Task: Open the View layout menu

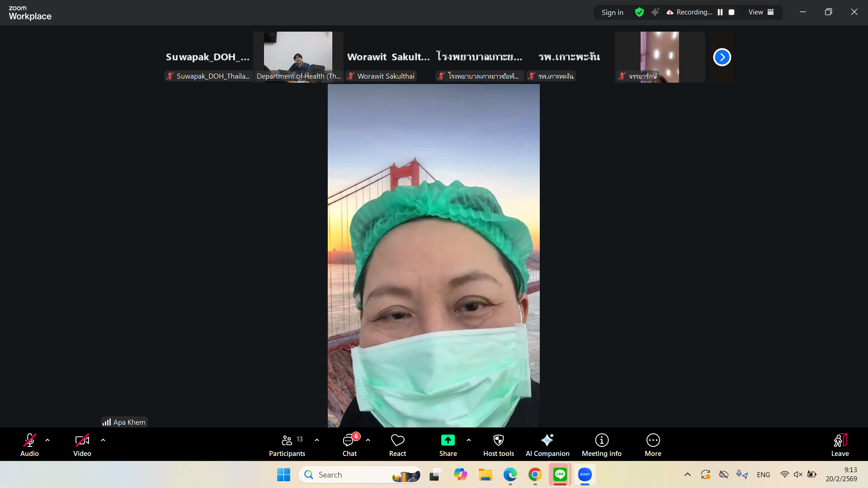Action: tap(761, 12)
